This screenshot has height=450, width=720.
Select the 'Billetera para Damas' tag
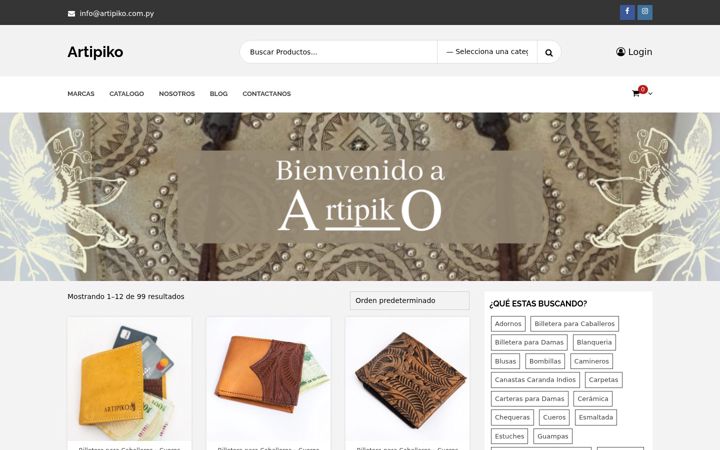coord(529,343)
